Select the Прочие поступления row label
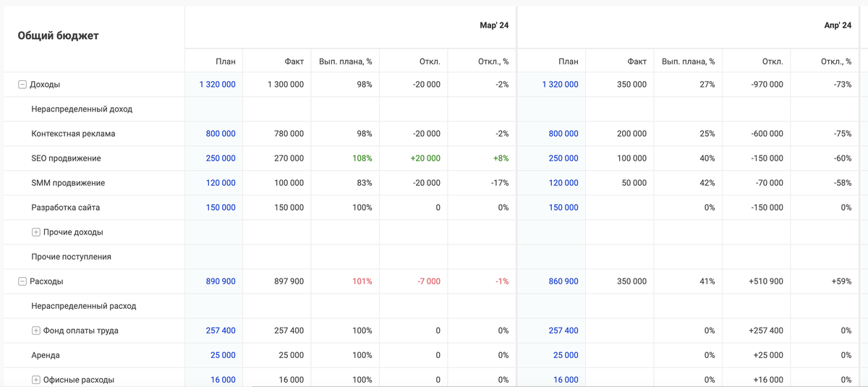The width and height of the screenshot is (868, 387). (71, 257)
